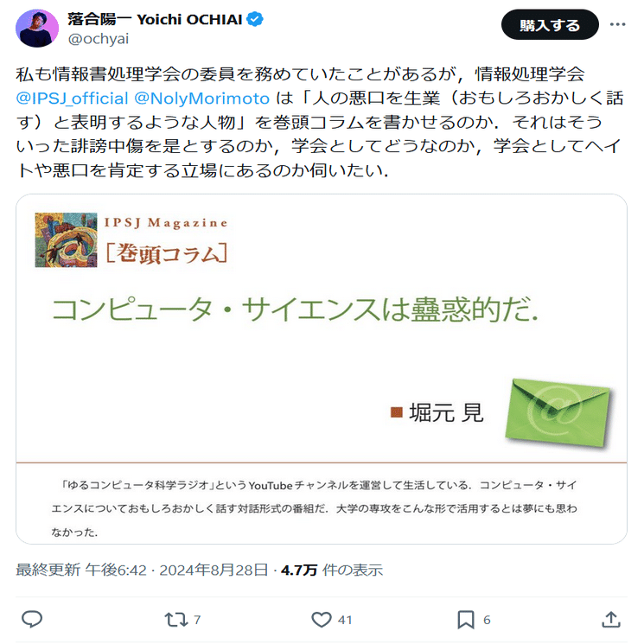
Task: Open the three-dot more options menu
Action: (617, 25)
